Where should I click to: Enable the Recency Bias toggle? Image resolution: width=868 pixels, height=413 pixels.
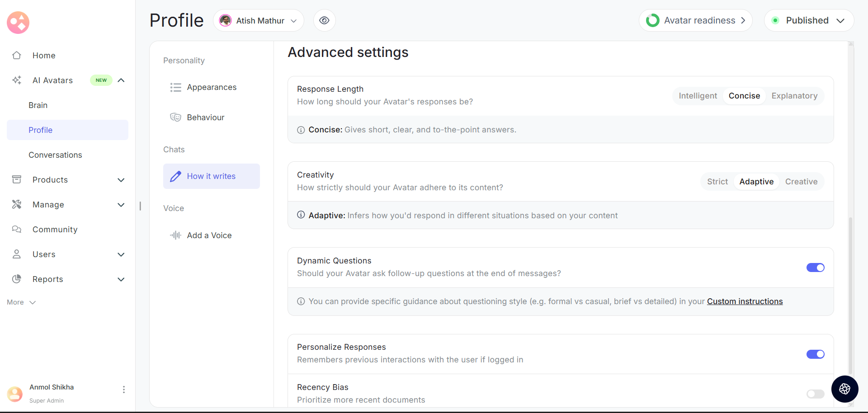click(815, 394)
